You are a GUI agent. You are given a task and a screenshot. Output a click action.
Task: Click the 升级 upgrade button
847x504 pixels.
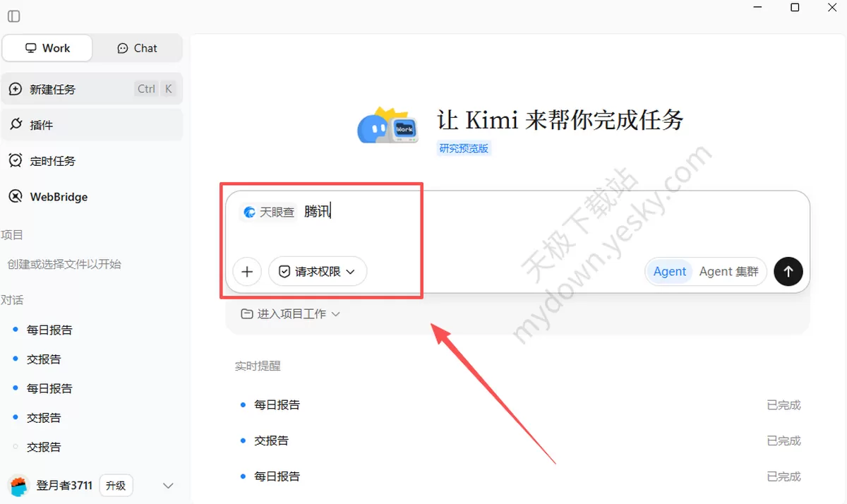[116, 486]
